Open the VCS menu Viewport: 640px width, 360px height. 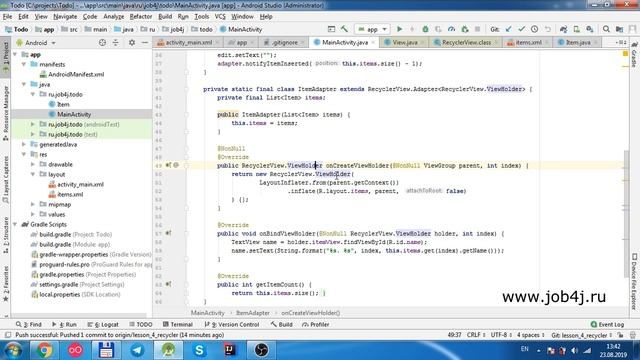[x=220, y=17]
